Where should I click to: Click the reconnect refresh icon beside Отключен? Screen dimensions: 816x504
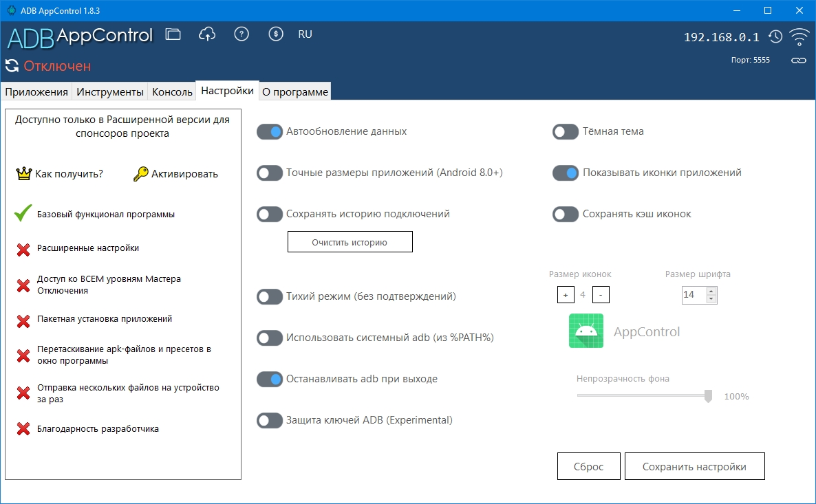(x=12, y=66)
